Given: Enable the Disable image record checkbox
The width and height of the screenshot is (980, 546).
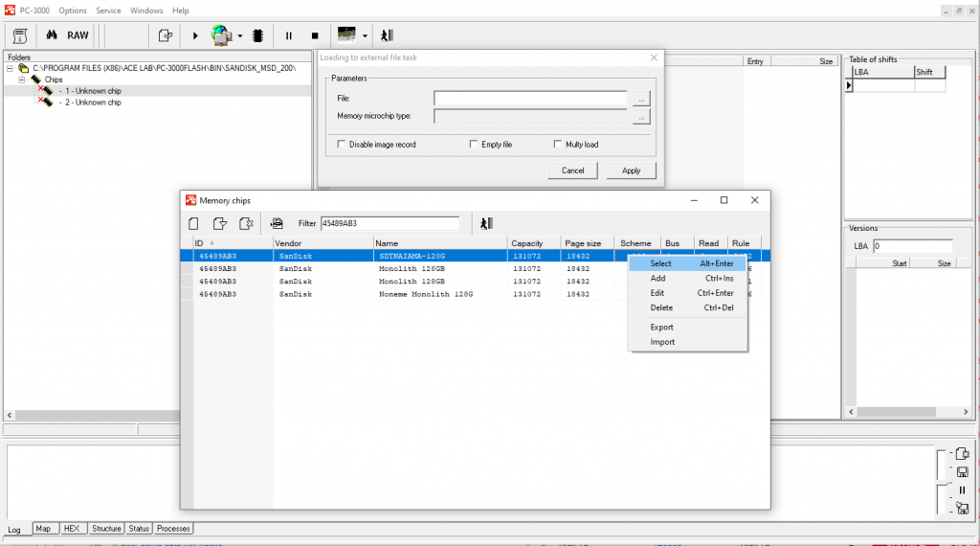Looking at the screenshot, I should (342, 145).
